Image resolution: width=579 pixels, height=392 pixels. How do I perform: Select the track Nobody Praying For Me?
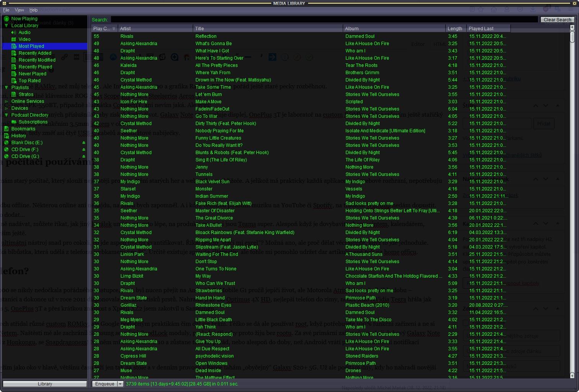click(x=219, y=131)
